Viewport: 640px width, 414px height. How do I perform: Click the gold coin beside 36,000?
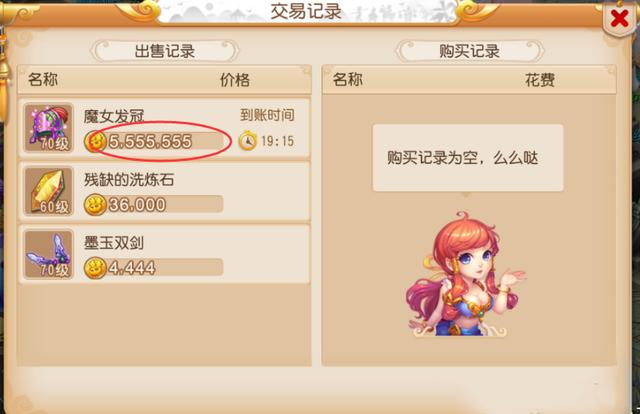pos(95,205)
